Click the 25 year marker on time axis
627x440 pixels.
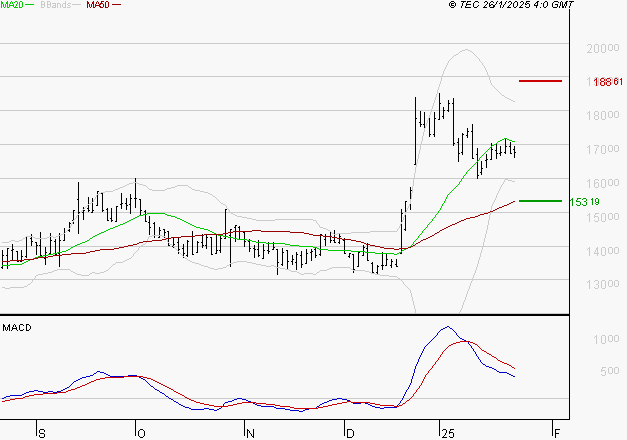(x=448, y=434)
